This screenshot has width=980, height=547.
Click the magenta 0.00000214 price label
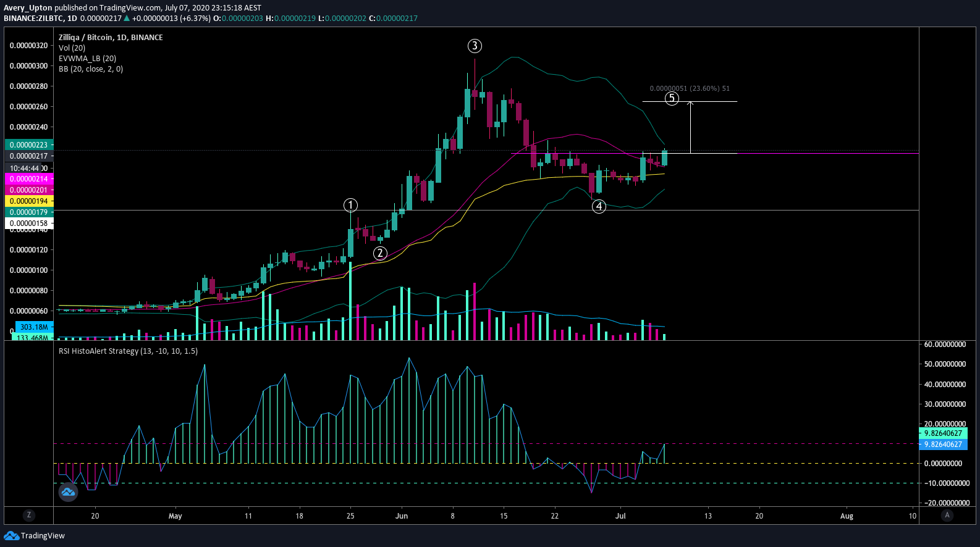[29, 179]
